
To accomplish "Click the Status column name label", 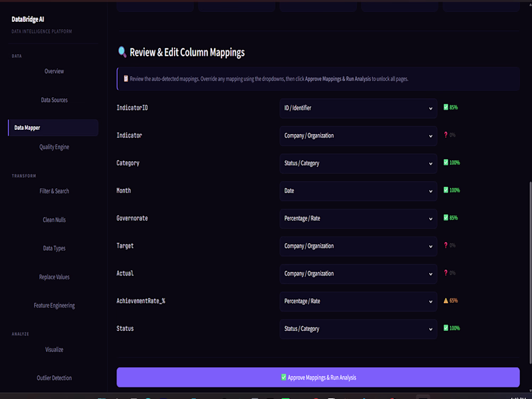I will (x=125, y=329).
